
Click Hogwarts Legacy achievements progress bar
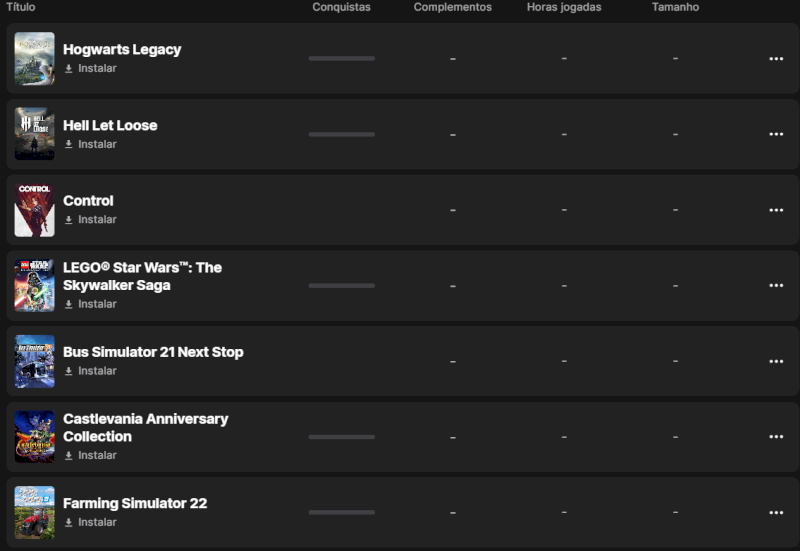pos(341,59)
